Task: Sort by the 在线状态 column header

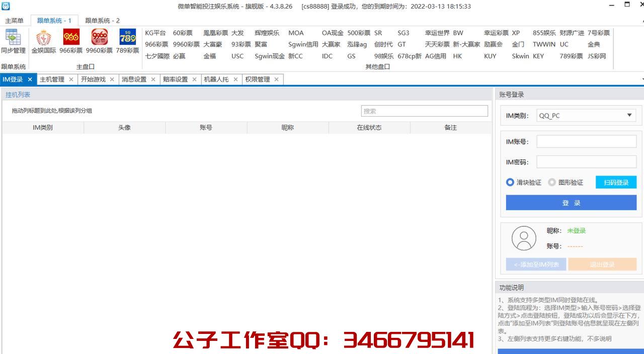Action: 369,128
